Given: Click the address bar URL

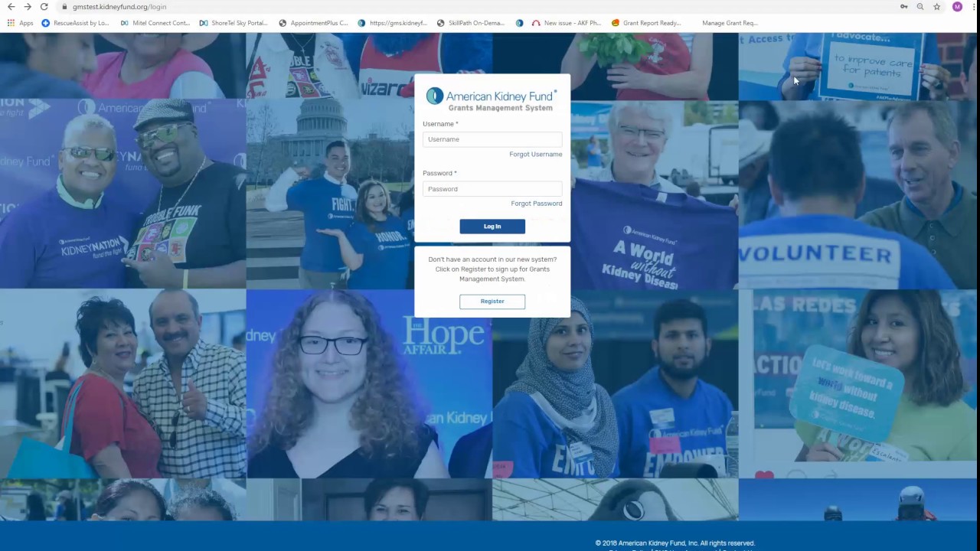Looking at the screenshot, I should coord(119,7).
